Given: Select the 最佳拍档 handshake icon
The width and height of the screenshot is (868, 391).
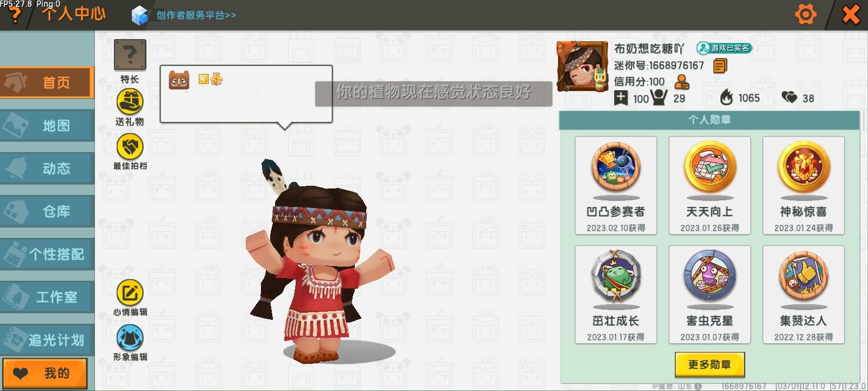Looking at the screenshot, I should pos(130,146).
